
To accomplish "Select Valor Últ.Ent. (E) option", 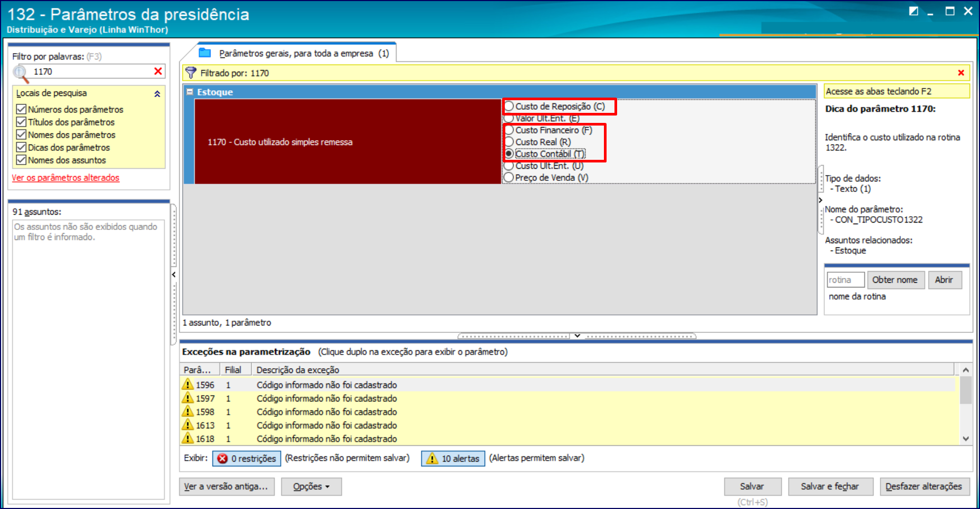I will point(509,118).
